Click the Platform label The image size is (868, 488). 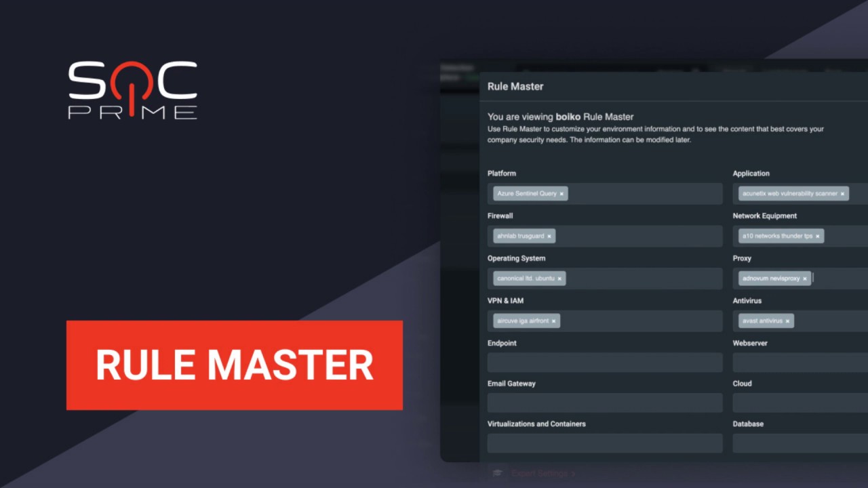tap(502, 174)
